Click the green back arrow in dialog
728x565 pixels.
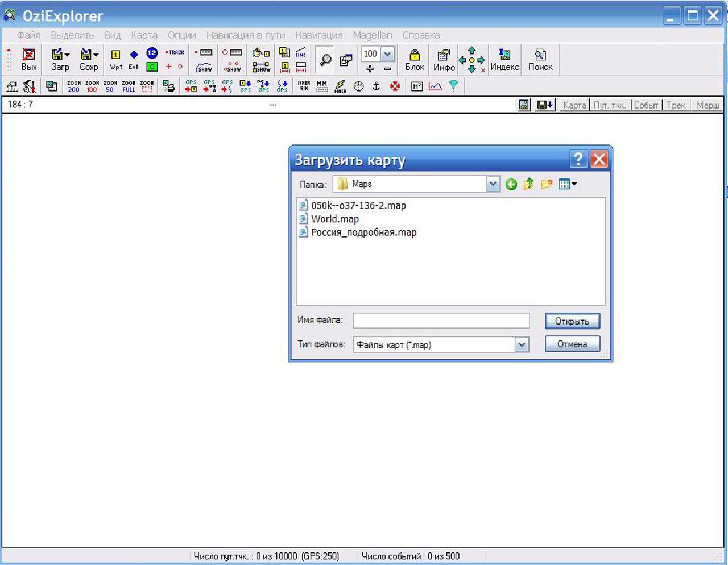[x=511, y=184]
